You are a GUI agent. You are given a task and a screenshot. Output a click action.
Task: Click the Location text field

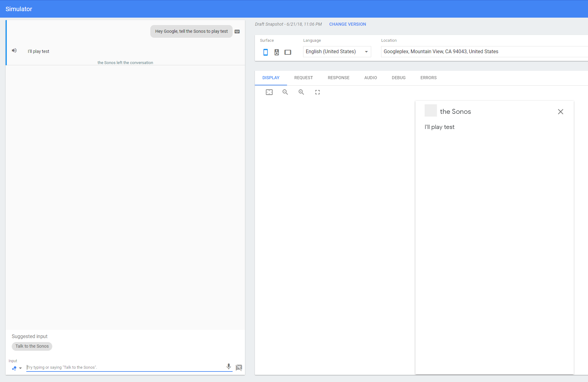[483, 52]
